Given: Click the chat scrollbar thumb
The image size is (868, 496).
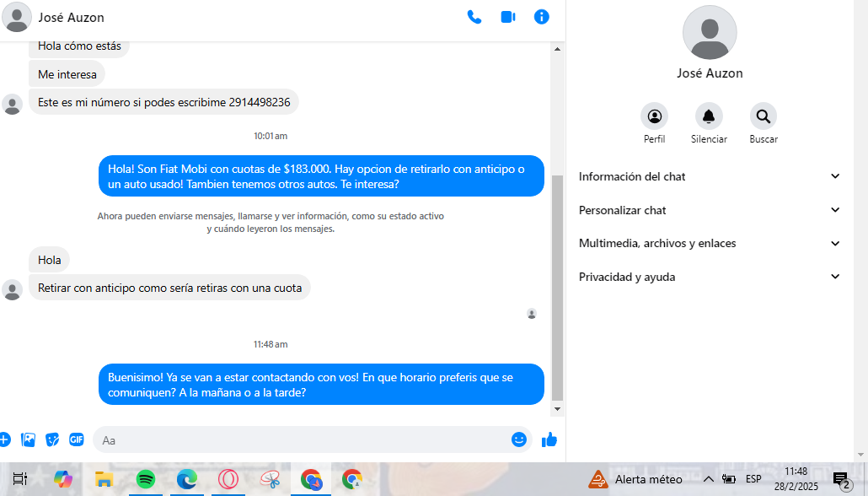Looking at the screenshot, I should pyautogui.click(x=557, y=288).
